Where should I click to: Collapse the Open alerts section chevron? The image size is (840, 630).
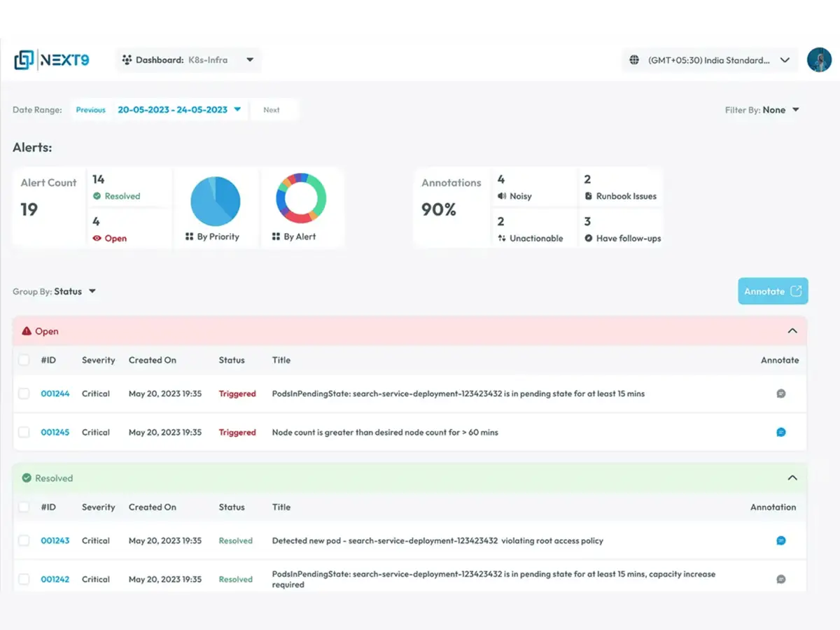[792, 331]
